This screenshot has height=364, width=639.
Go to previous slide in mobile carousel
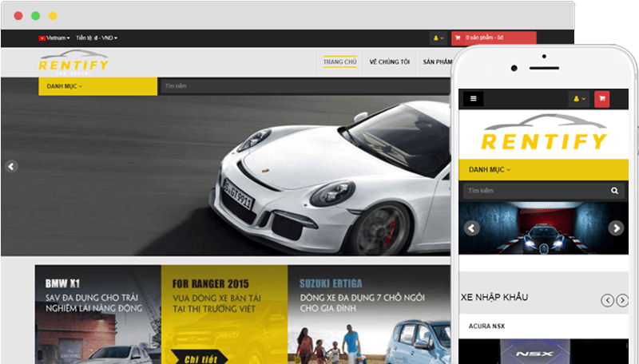(471, 227)
